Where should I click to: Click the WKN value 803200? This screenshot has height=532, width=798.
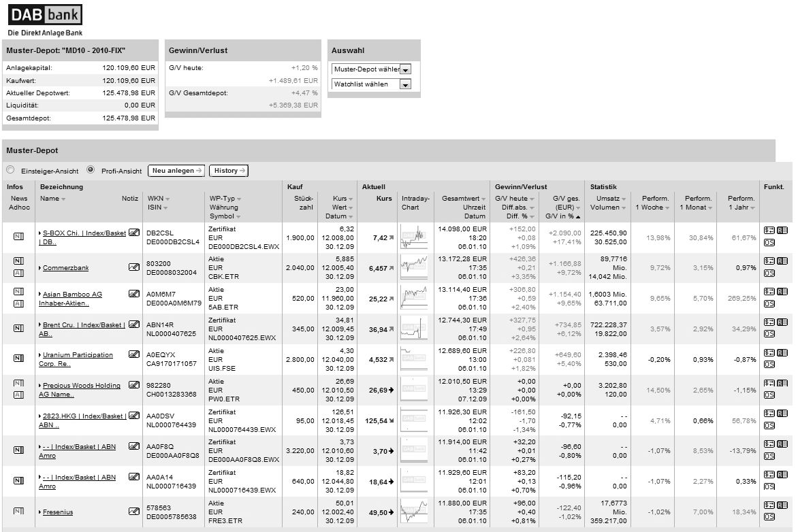coord(158,263)
